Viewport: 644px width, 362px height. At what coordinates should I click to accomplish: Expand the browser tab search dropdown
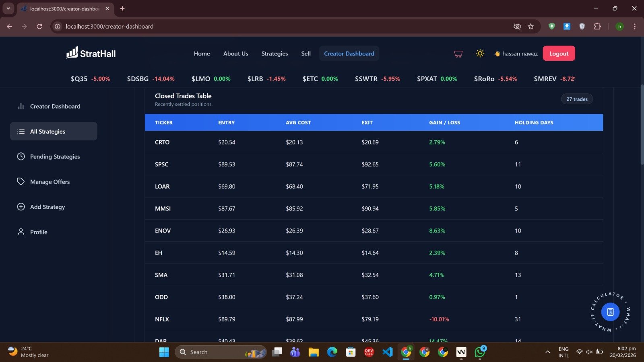8,8
